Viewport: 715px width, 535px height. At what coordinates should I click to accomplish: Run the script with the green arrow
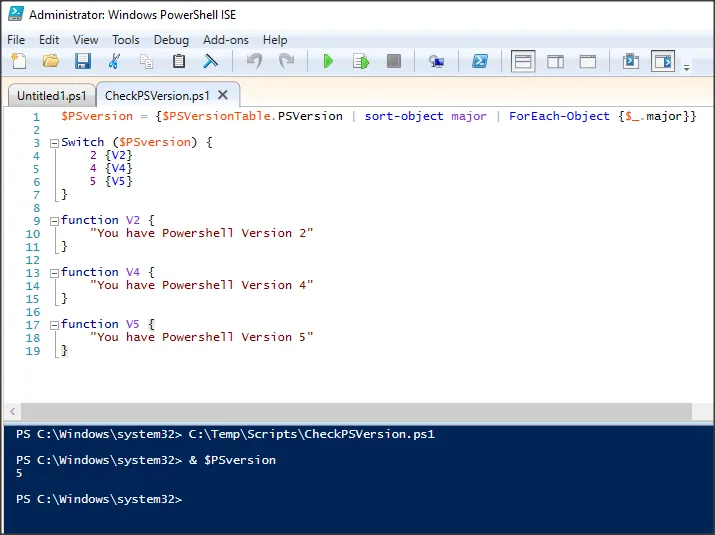328,61
